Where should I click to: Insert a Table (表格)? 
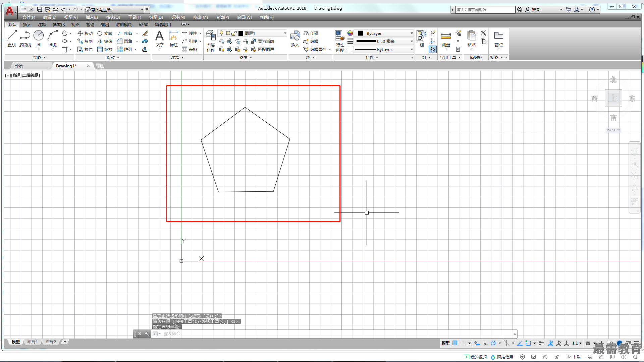189,49
